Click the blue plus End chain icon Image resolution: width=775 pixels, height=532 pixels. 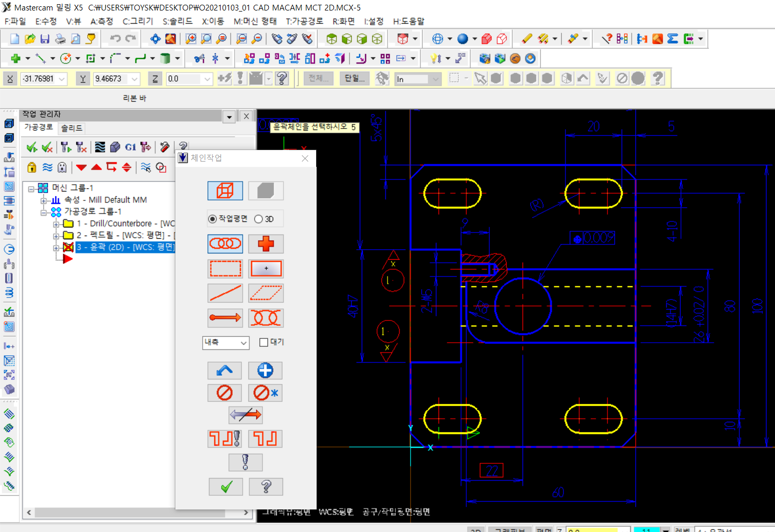tap(265, 370)
